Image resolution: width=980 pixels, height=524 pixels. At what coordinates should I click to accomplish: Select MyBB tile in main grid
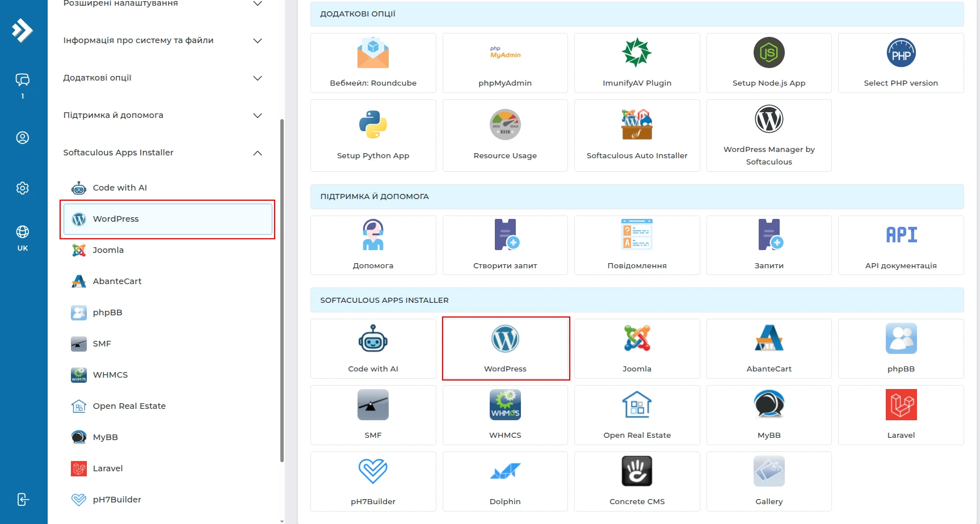click(x=769, y=415)
